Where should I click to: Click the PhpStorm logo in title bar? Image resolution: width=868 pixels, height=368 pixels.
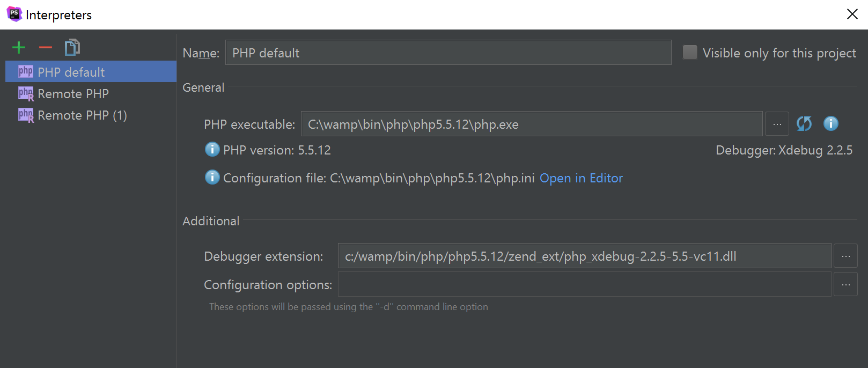[x=14, y=14]
